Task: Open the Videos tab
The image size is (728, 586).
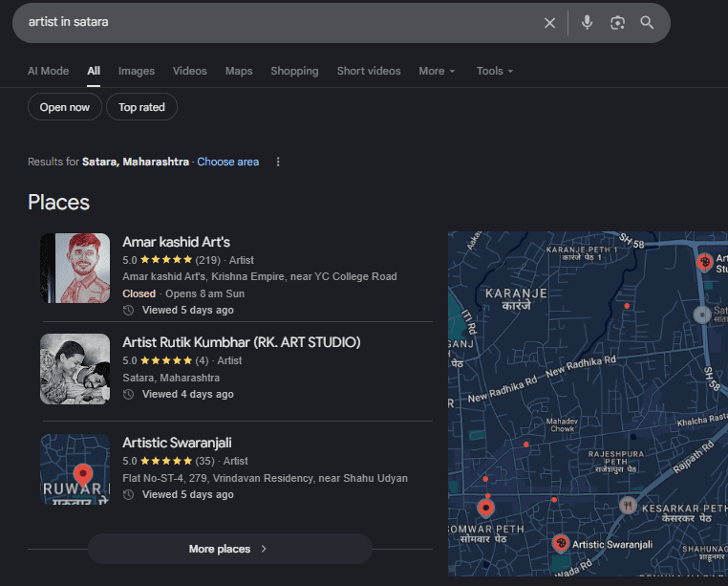Action: point(190,71)
